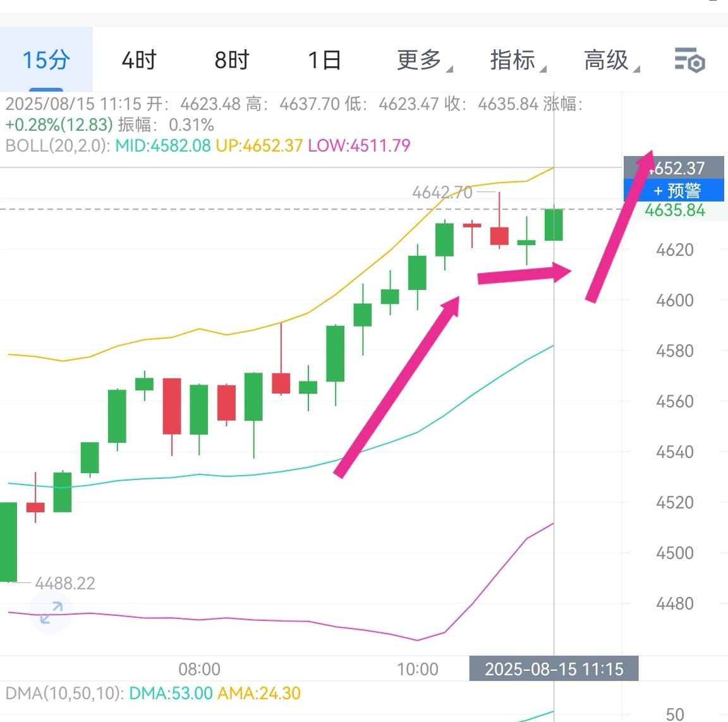Click the DMA:53.00 value

tap(171, 693)
